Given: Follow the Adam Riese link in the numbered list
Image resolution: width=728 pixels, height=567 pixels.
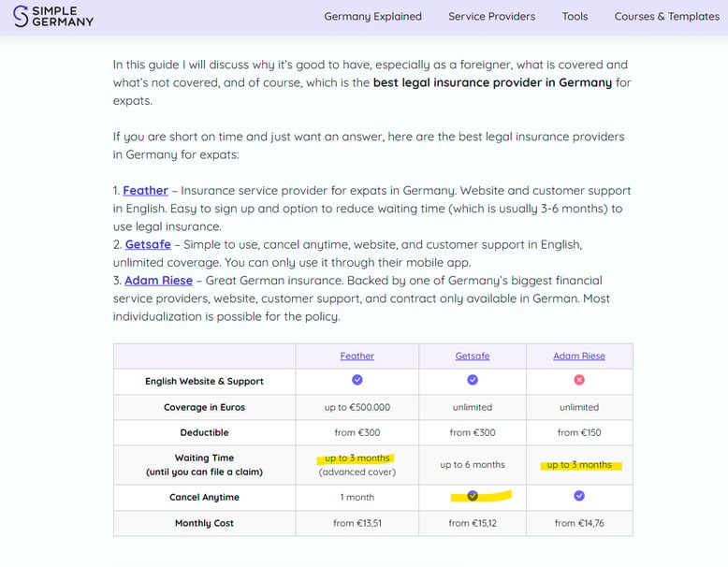Looking at the screenshot, I should point(158,281).
